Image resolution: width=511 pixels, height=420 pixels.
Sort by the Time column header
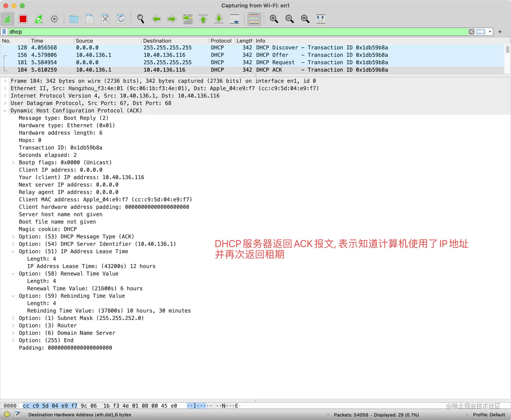[51, 41]
